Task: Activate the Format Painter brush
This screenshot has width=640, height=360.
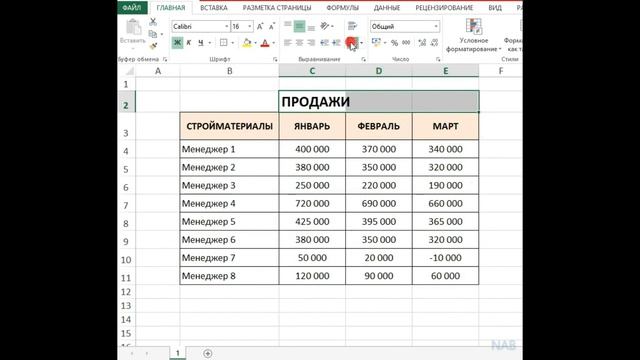Action: [x=153, y=46]
